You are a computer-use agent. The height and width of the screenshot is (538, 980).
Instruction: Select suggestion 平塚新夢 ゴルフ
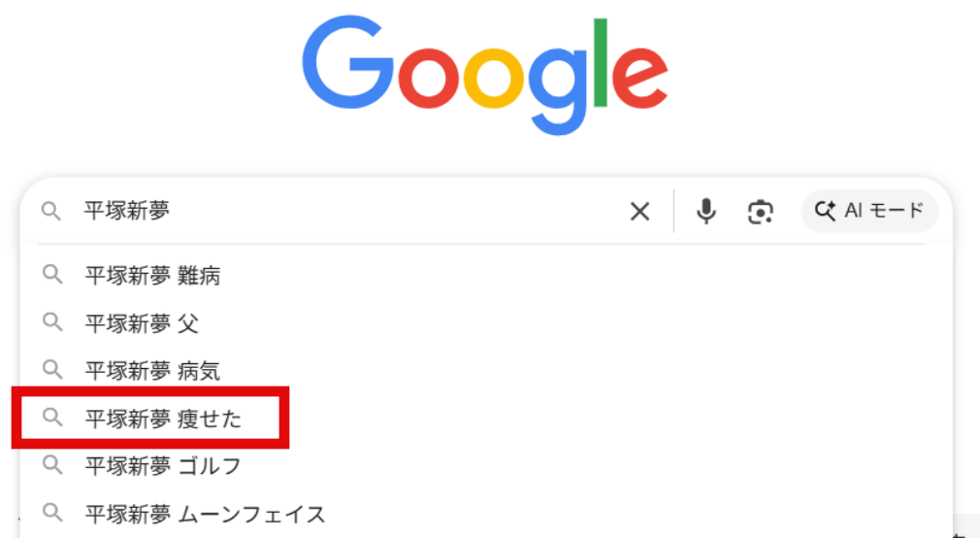tap(163, 466)
